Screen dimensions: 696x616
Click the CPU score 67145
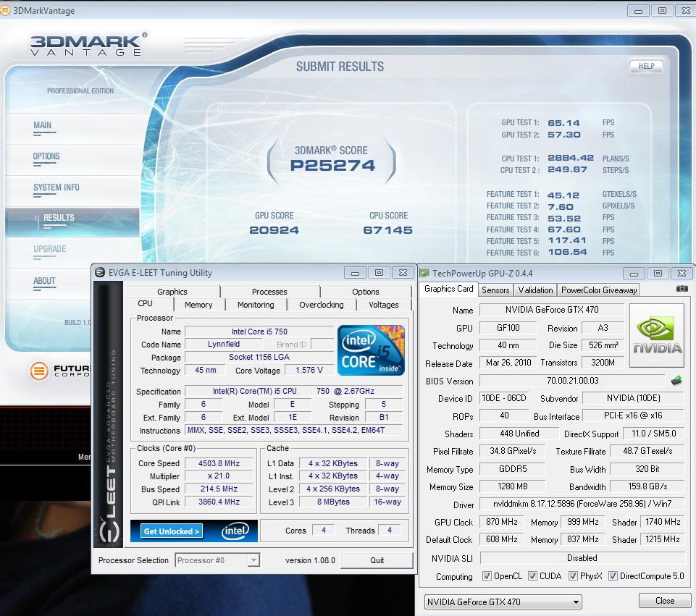[388, 229]
